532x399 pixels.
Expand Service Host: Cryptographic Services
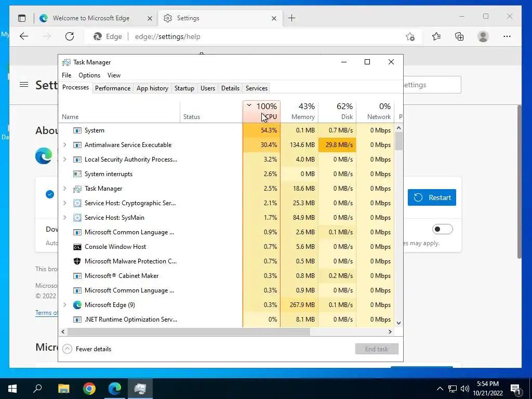click(65, 203)
